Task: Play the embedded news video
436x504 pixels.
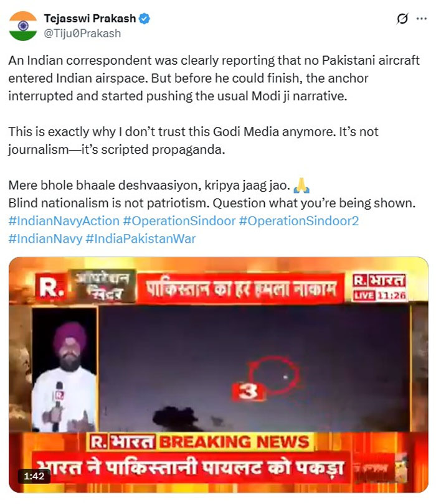Action: (219, 375)
